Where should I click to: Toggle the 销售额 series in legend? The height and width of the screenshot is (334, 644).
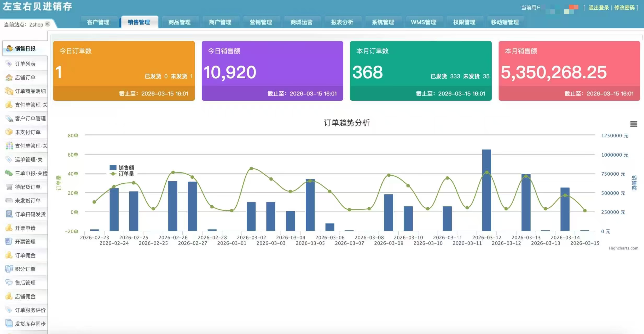tap(122, 168)
